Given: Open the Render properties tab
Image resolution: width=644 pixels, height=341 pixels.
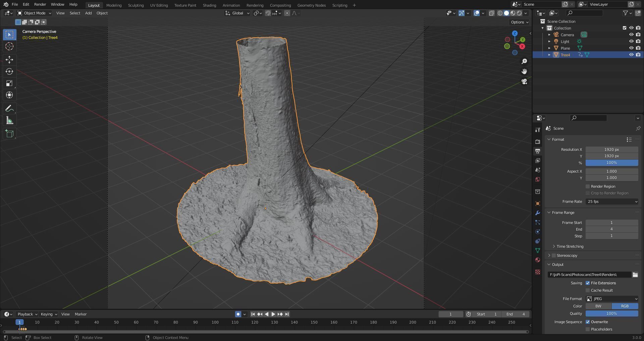Looking at the screenshot, I should tap(538, 142).
